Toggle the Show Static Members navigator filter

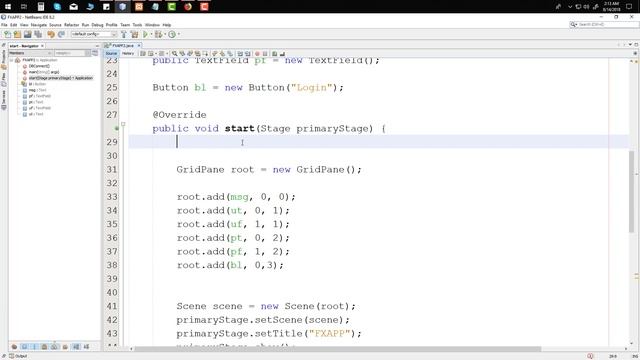[34, 347]
